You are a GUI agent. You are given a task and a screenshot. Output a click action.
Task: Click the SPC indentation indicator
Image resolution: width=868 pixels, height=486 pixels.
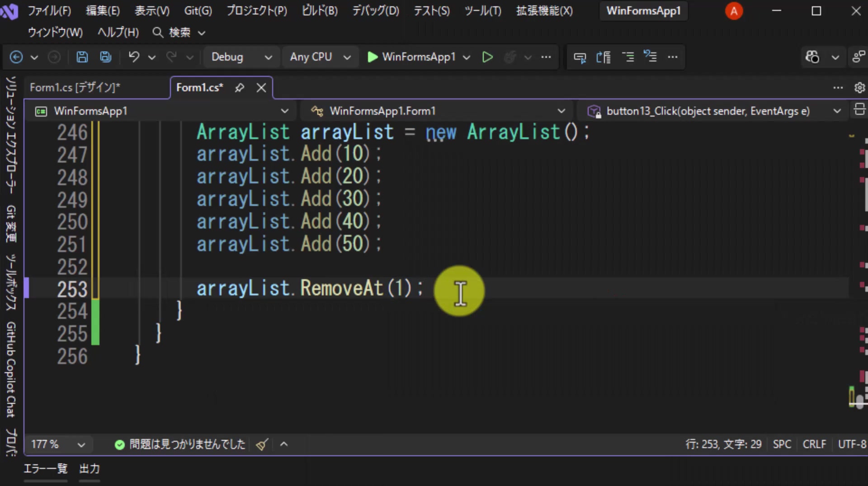coord(782,444)
